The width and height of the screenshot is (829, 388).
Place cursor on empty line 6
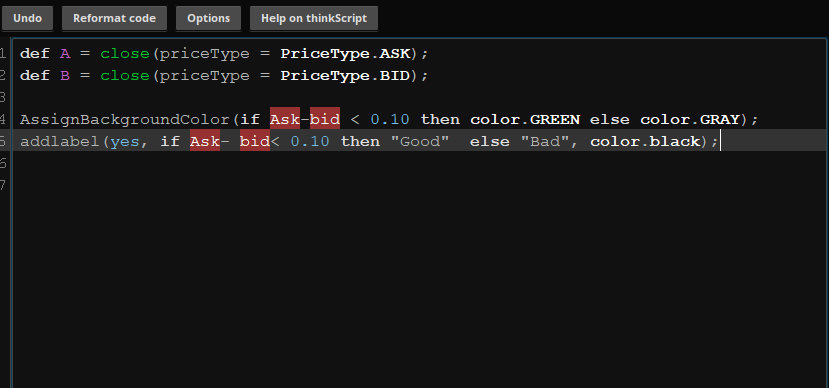[420, 163]
